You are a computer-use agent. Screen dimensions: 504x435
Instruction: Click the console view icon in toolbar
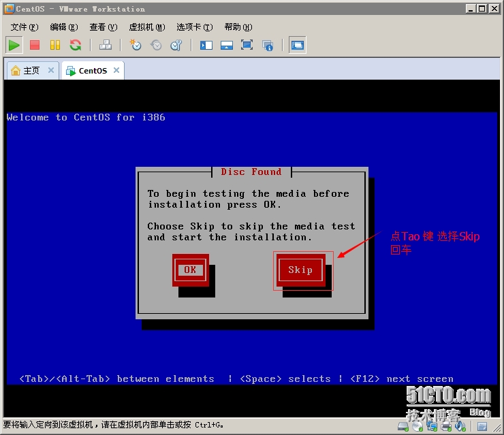click(x=298, y=46)
